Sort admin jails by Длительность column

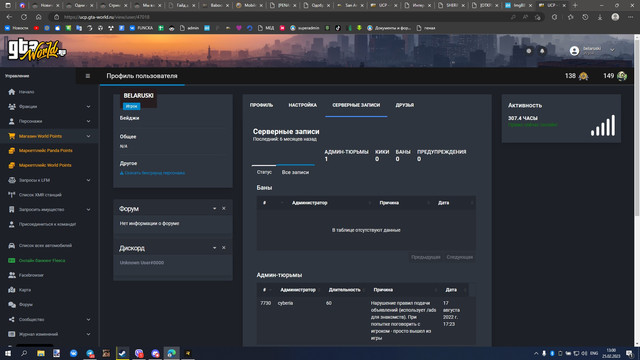[x=344, y=290]
